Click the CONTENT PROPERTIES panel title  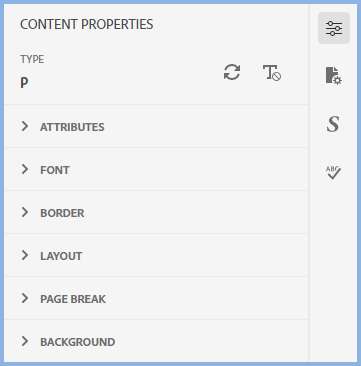click(x=87, y=24)
